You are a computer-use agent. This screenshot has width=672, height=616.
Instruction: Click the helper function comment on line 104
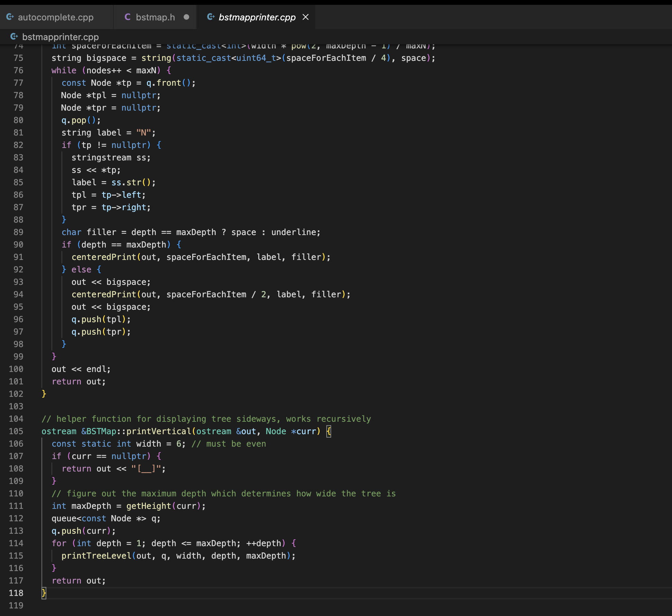pos(206,419)
